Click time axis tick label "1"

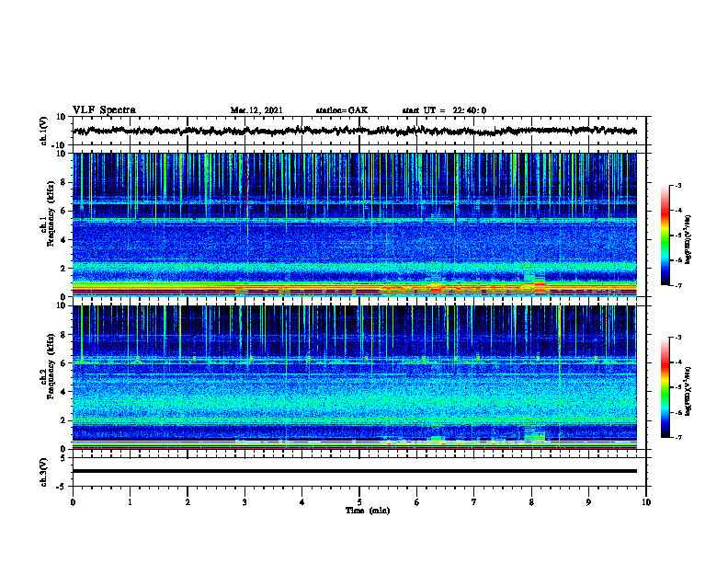click(x=130, y=502)
